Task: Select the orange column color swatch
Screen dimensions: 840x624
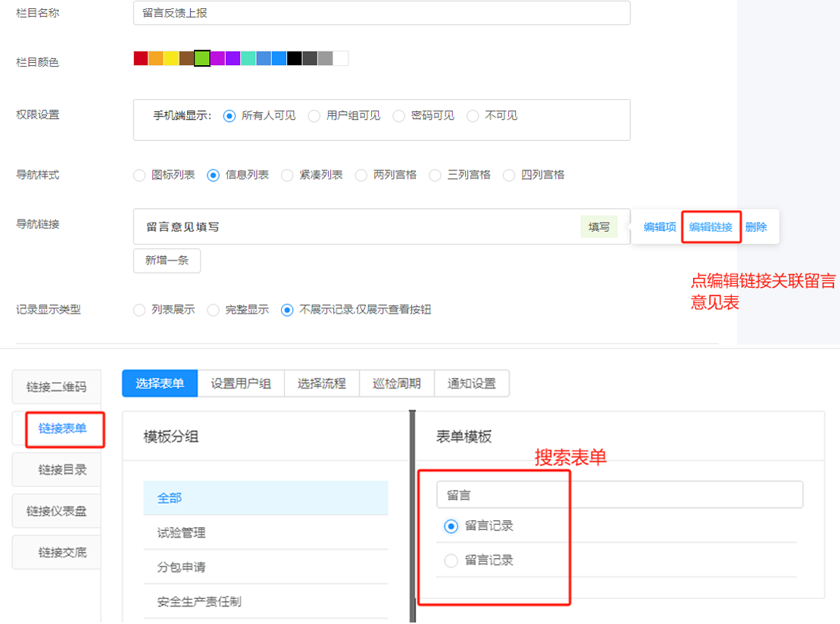Action: [156, 58]
